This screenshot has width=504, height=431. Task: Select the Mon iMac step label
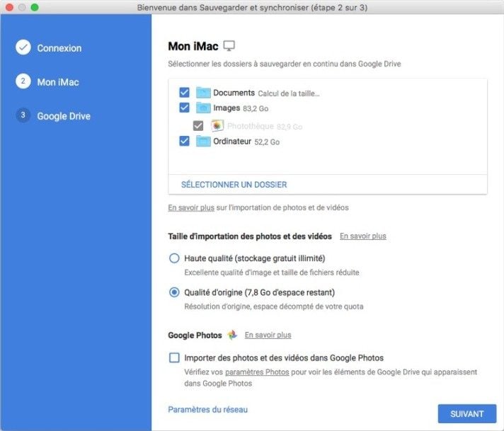coord(58,82)
